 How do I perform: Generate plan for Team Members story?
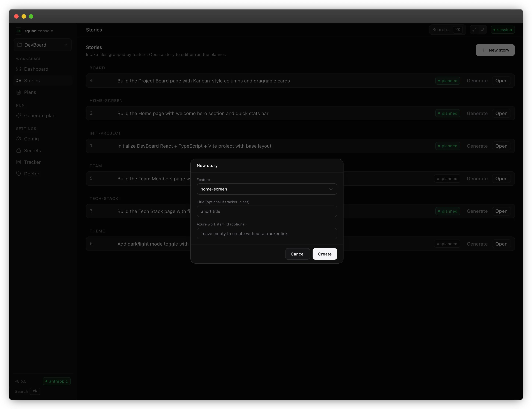coord(477,178)
